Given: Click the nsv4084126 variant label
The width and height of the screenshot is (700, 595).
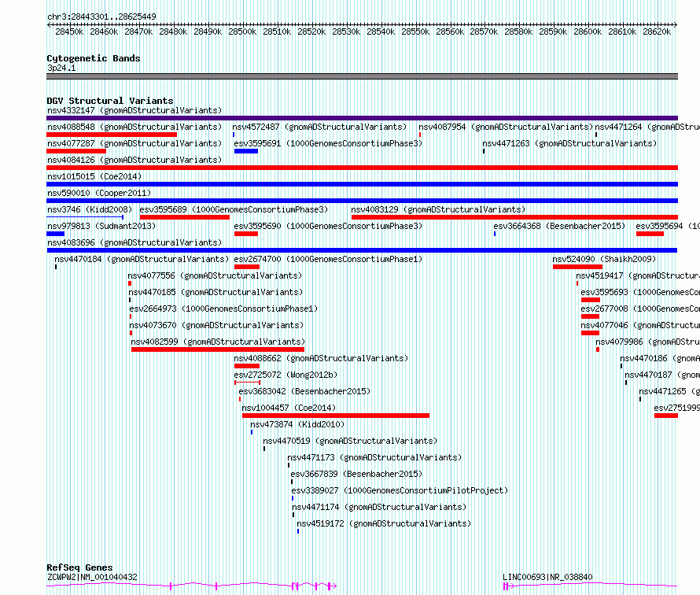Looking at the screenshot, I should 134,160.
